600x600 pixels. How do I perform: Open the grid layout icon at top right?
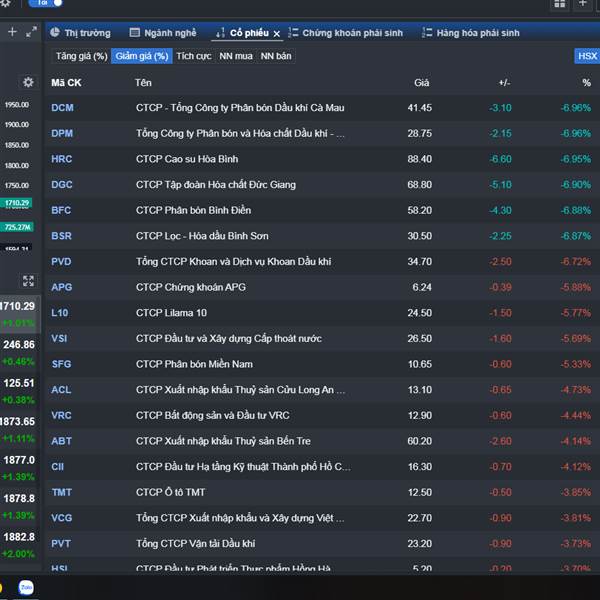559,4
